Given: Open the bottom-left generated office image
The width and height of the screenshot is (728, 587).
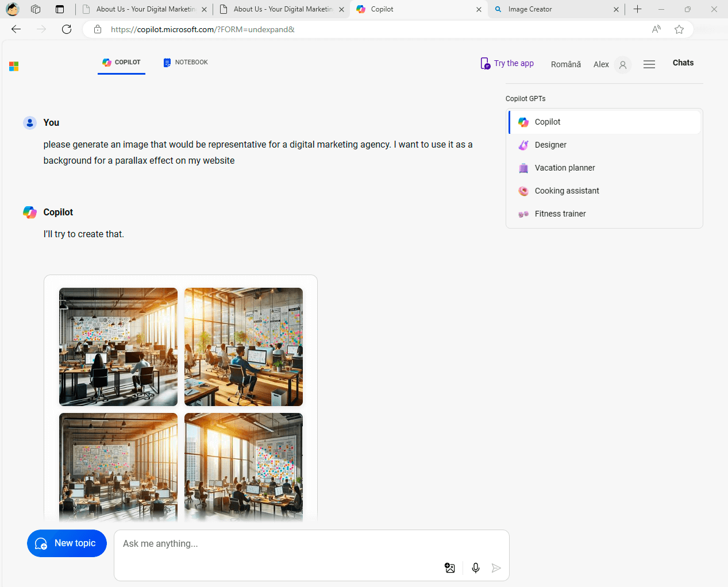Looking at the screenshot, I should 118,467.
